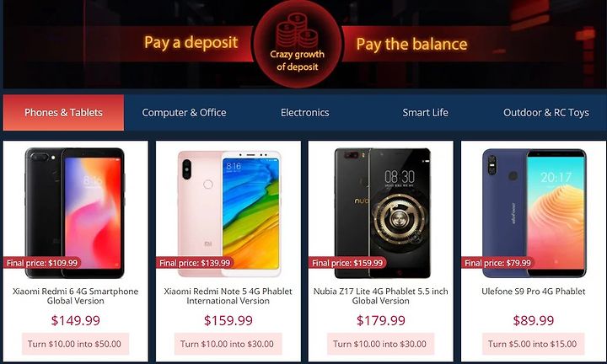Click the Pay a deposit banner text

[191, 42]
